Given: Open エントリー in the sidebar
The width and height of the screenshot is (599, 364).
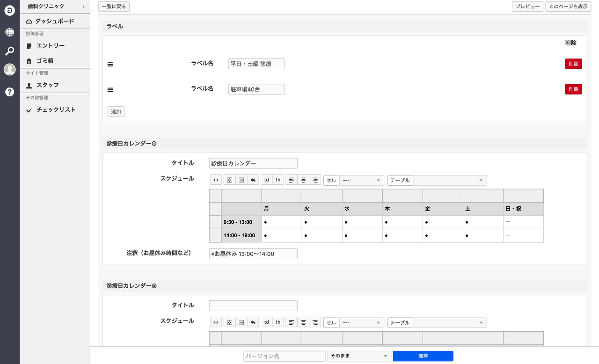Looking at the screenshot, I should pos(51,46).
